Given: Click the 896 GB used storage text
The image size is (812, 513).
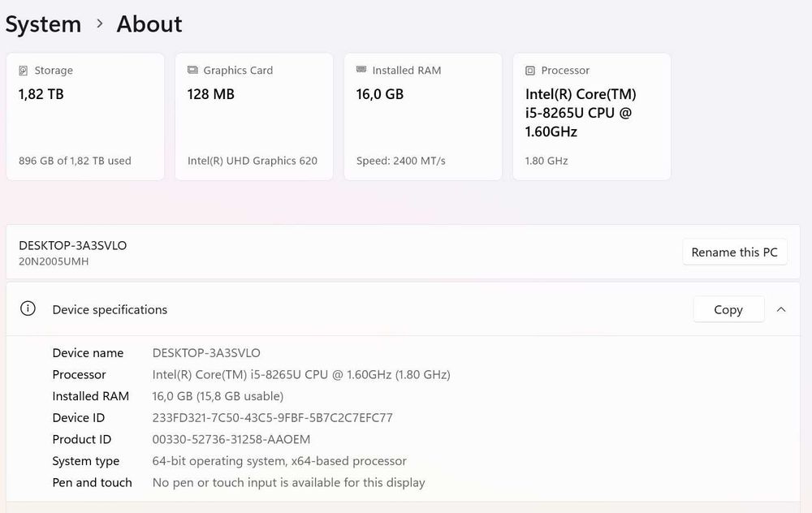Looking at the screenshot, I should tap(75, 161).
